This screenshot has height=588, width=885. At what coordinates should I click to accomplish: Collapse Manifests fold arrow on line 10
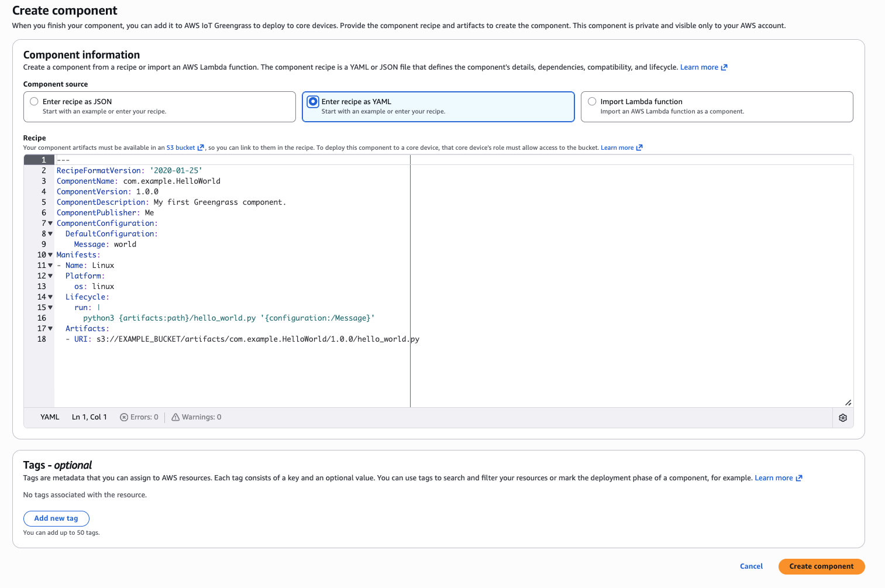pyautogui.click(x=50, y=255)
